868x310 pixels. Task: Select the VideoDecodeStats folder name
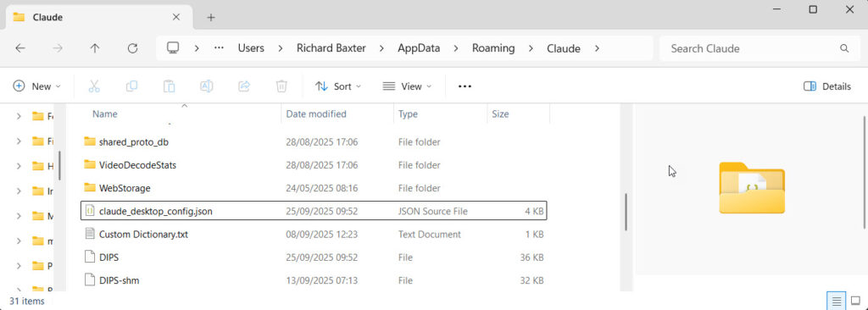[x=138, y=165]
